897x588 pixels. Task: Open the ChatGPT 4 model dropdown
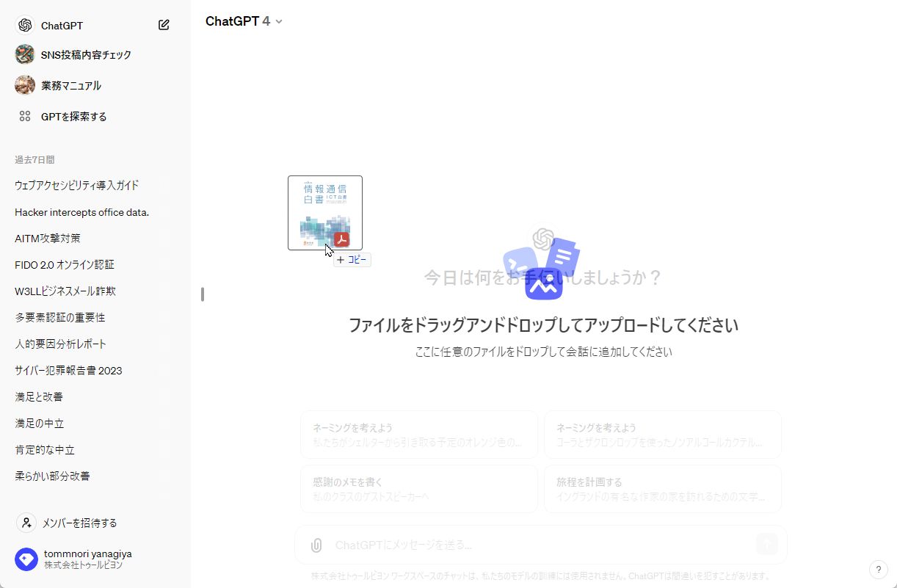(244, 21)
